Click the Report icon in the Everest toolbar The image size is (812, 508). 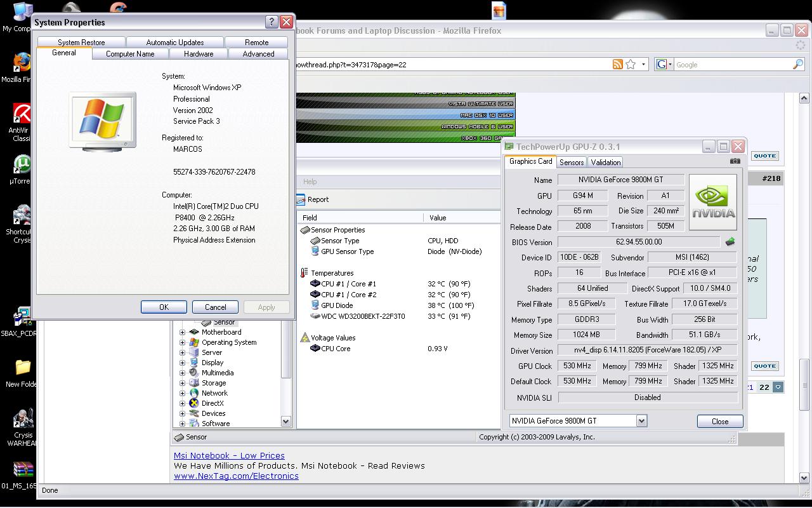[x=301, y=199]
